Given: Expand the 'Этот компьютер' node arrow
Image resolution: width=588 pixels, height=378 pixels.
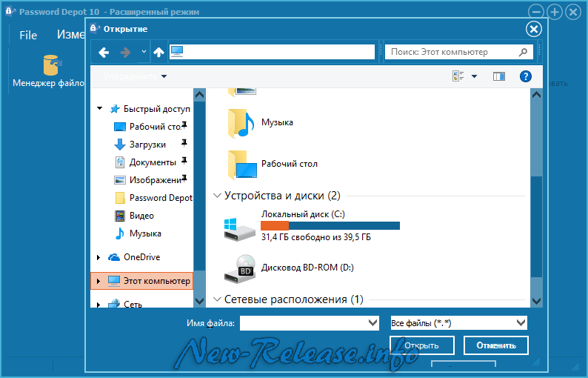Looking at the screenshot, I should point(98,281).
